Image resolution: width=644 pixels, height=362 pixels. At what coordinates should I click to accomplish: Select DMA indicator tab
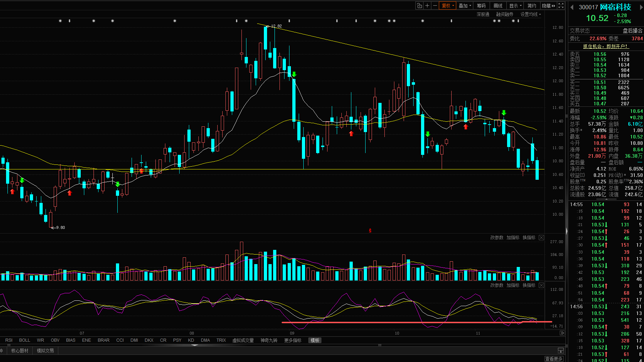(205, 340)
